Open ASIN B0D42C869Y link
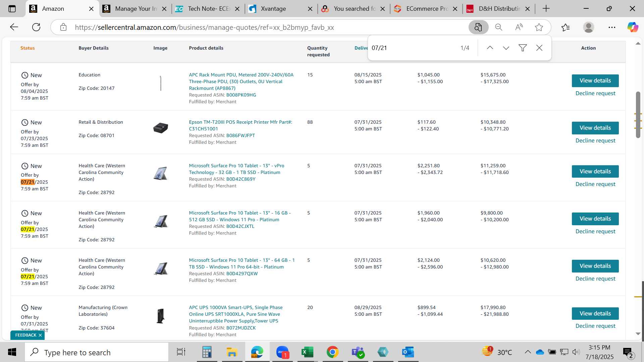The image size is (644, 362). [241, 179]
